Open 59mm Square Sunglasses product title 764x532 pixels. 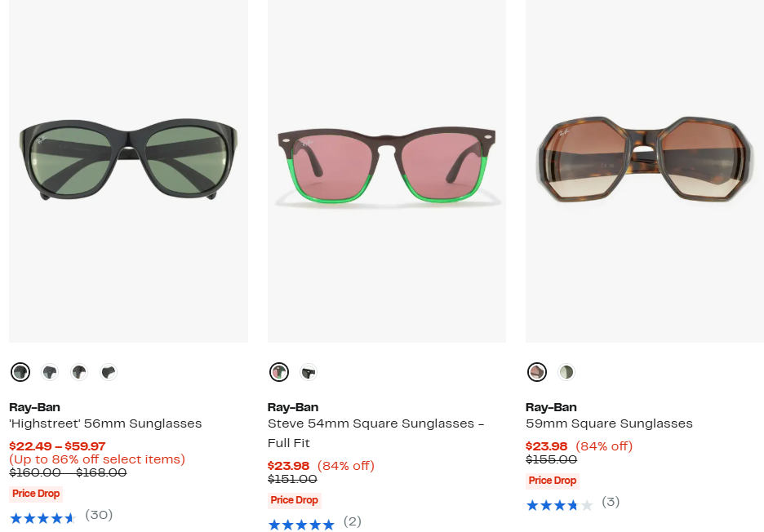[x=609, y=423]
